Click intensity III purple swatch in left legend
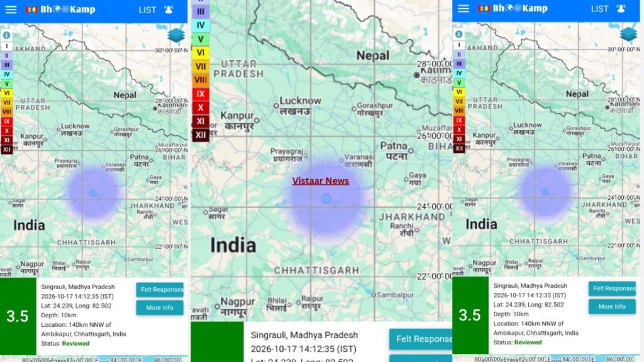Viewport: 644px width, 362px height. [x=6, y=65]
